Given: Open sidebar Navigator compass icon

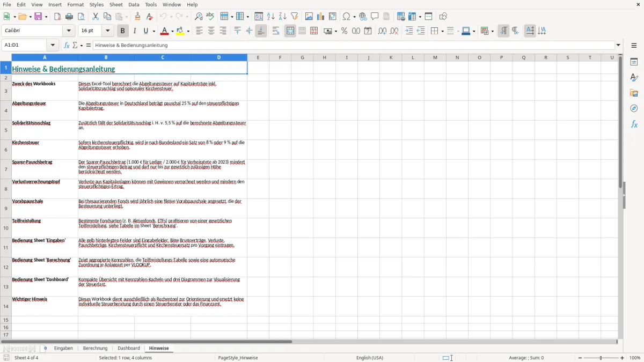Looking at the screenshot, I should coord(634,109).
